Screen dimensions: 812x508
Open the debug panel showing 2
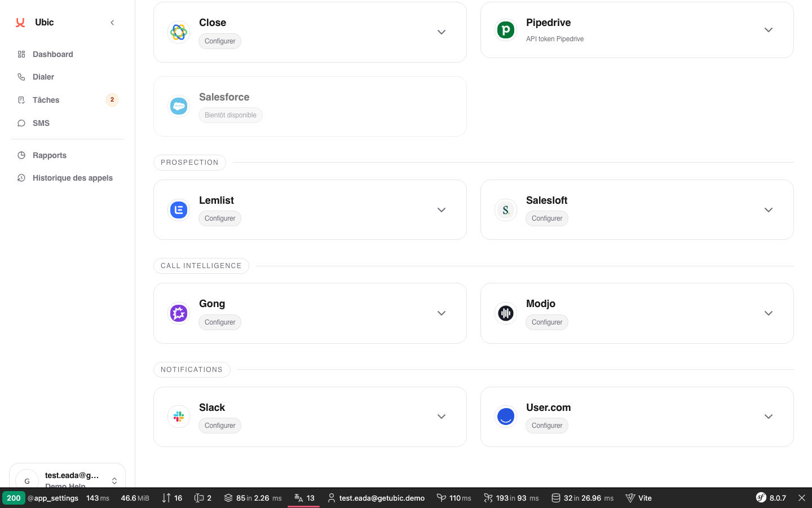tap(203, 498)
